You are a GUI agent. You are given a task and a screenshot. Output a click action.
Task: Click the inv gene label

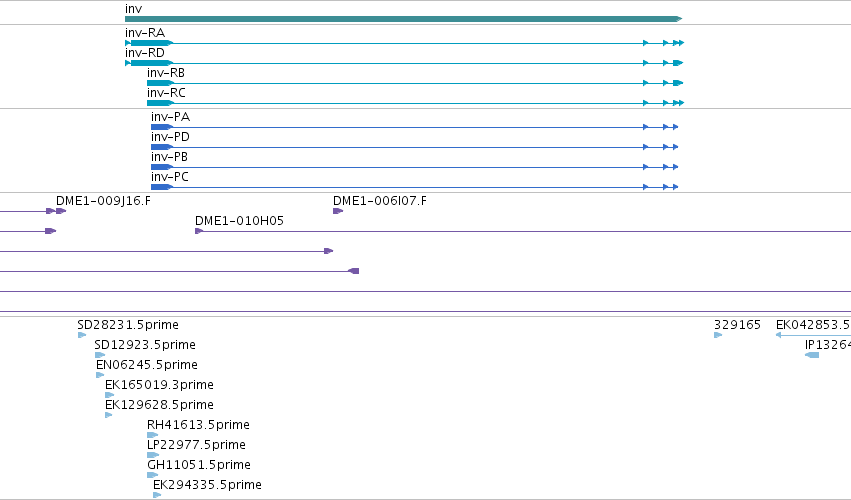tap(134, 9)
